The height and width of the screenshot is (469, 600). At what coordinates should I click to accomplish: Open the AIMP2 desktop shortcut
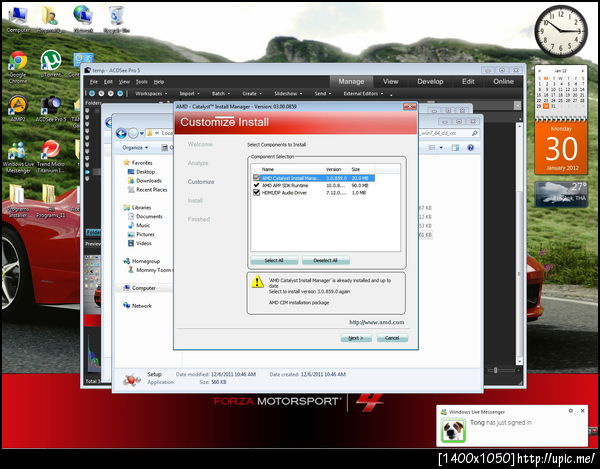pos(18,109)
